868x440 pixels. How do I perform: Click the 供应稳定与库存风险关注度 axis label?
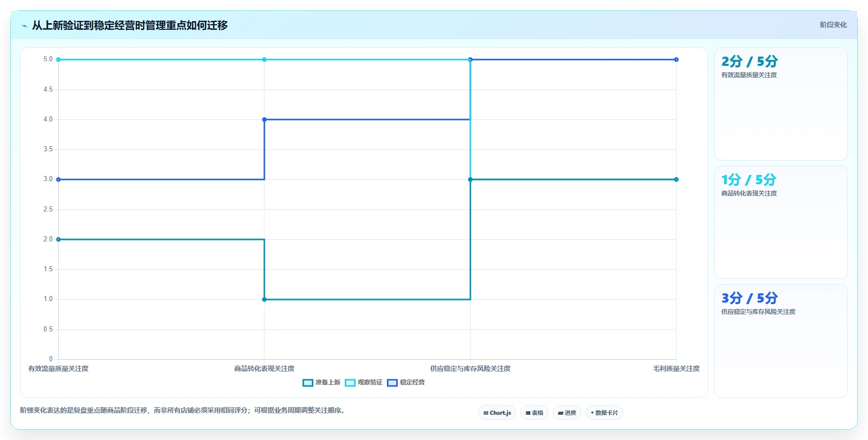click(x=470, y=368)
